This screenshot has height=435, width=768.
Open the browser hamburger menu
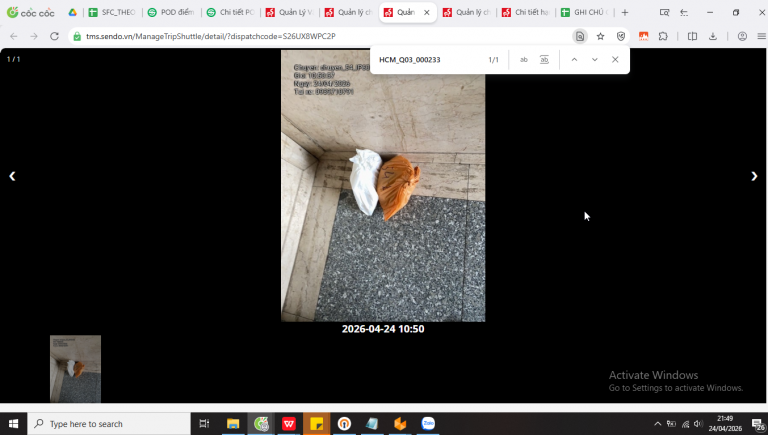point(761,36)
